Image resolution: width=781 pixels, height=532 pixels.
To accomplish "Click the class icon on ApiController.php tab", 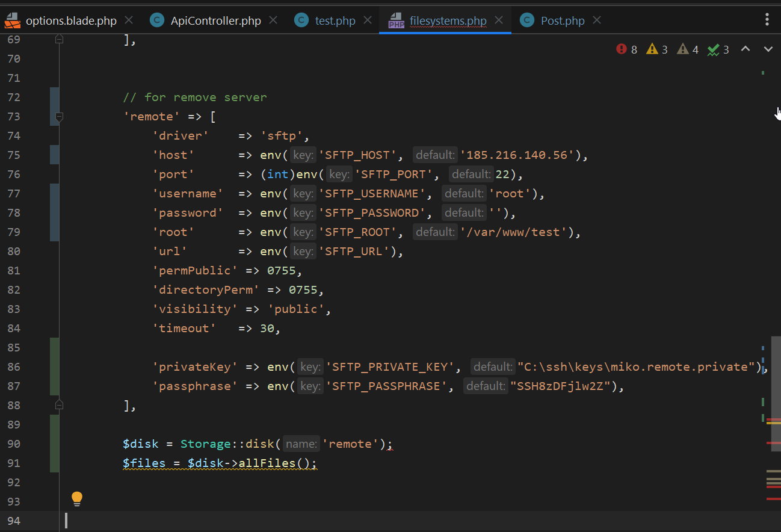I will (x=157, y=20).
